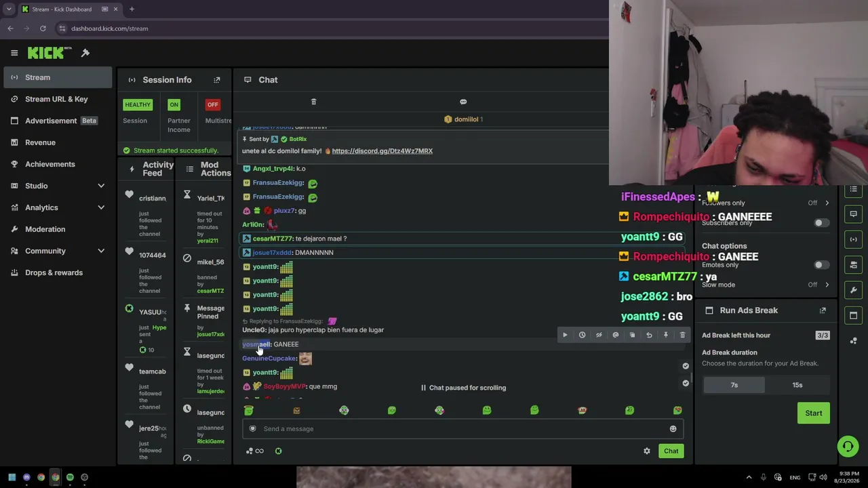868x488 pixels.
Task: Click the checkmark beside SoyBoyyMVP message
Action: click(686, 383)
